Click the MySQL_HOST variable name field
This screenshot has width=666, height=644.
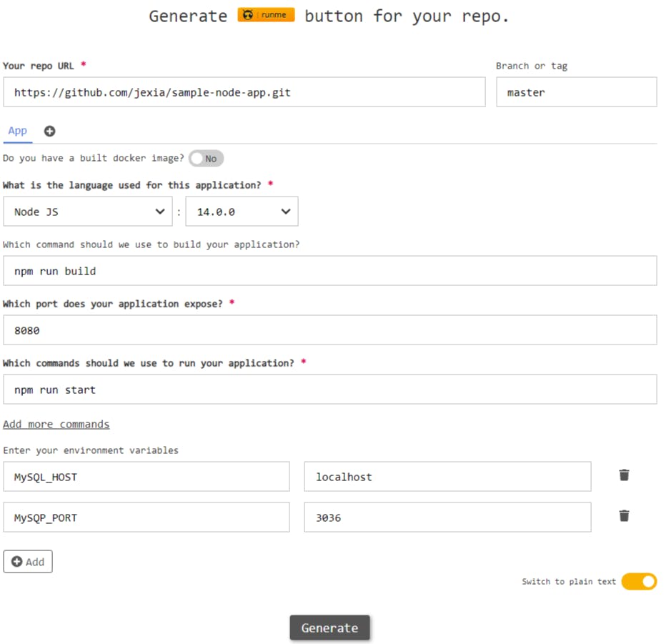[x=146, y=477]
